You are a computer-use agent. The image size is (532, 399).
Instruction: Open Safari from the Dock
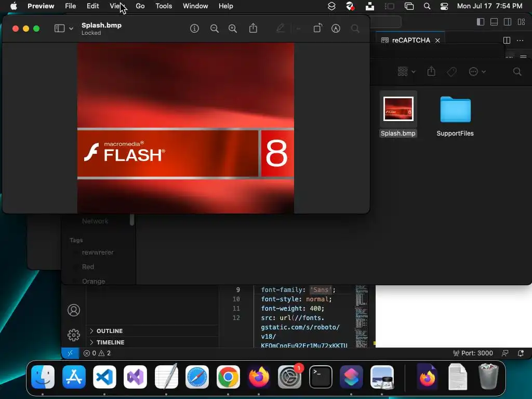[197, 377]
